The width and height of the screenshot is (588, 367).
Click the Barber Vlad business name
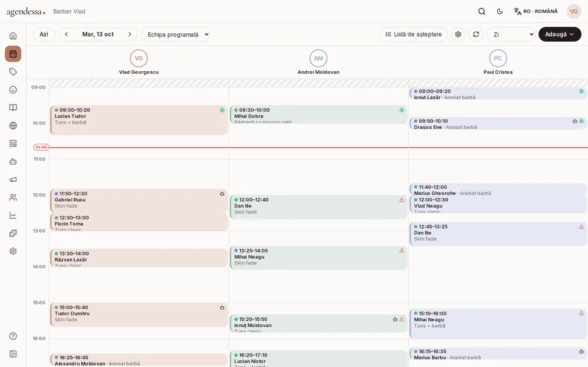[69, 12]
